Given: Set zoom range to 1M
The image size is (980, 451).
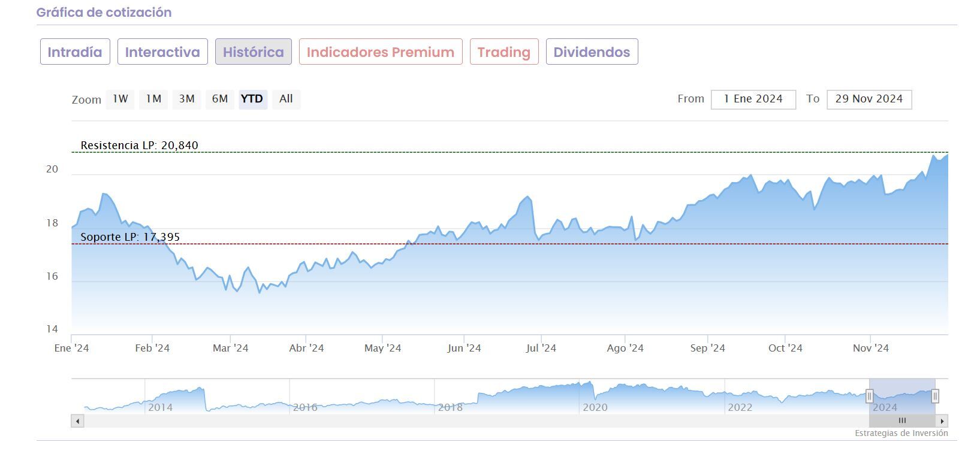Looking at the screenshot, I should tap(154, 99).
